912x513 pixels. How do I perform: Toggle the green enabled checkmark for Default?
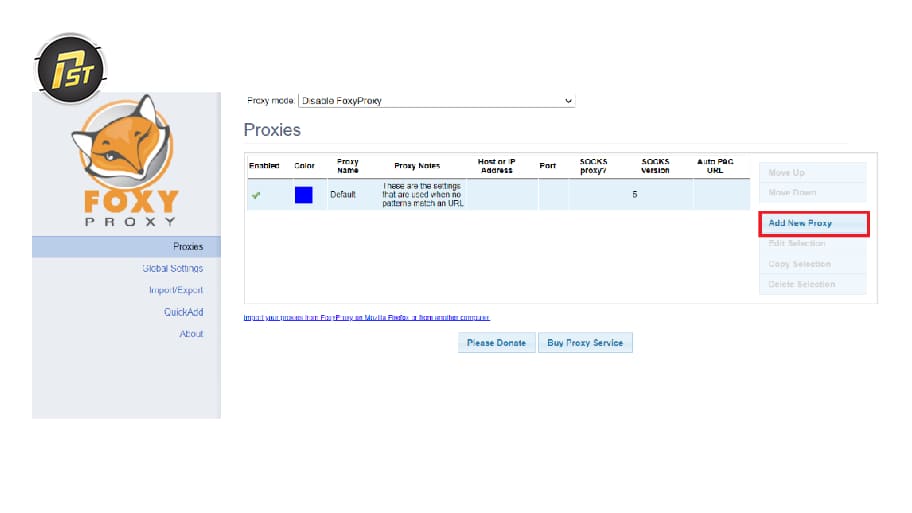click(256, 195)
